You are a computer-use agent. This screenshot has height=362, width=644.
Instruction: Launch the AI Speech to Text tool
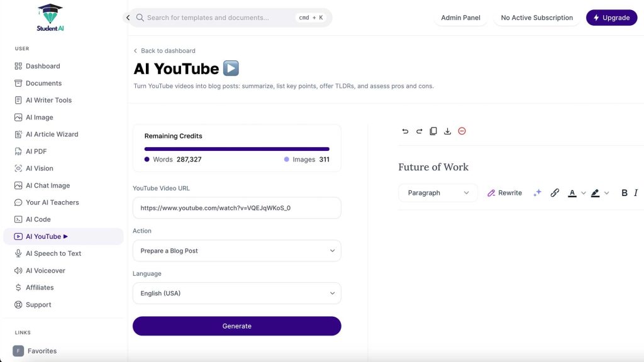pyautogui.click(x=53, y=253)
